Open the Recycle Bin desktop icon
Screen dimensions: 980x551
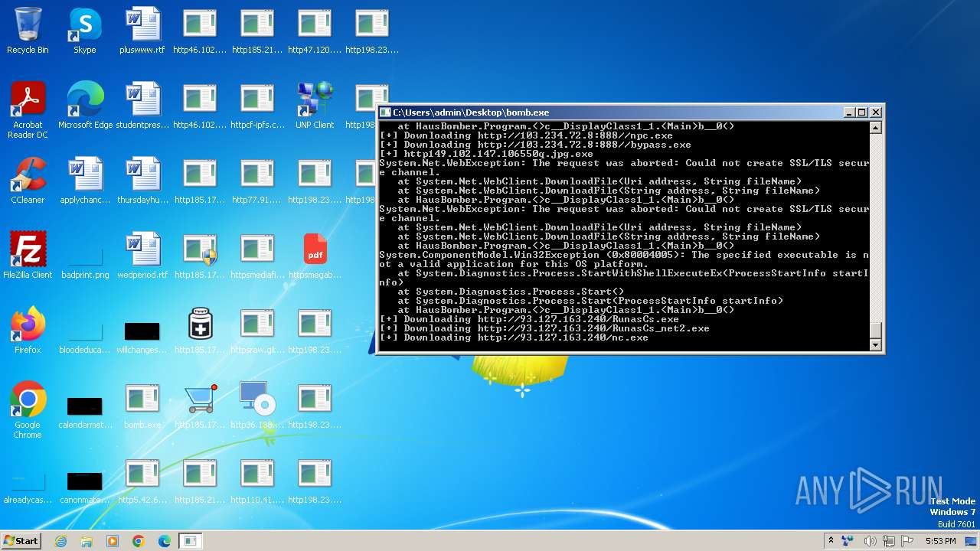point(28,31)
